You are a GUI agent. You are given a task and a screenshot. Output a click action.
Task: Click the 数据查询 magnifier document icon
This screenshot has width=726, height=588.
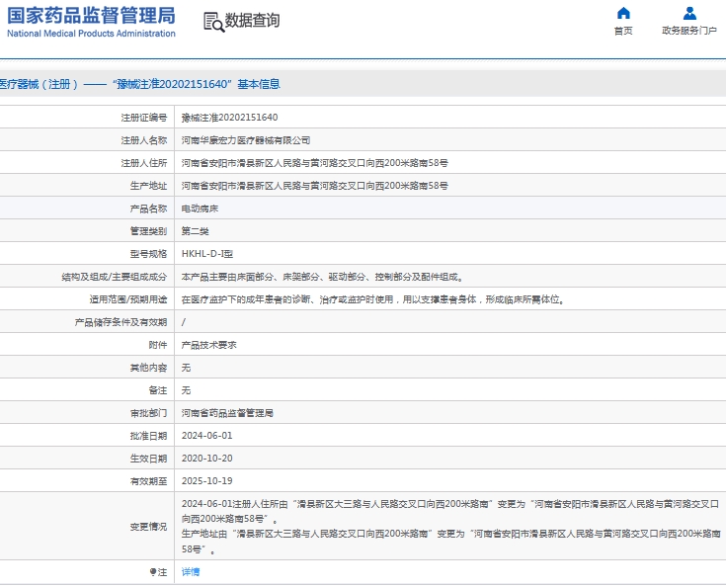point(213,22)
